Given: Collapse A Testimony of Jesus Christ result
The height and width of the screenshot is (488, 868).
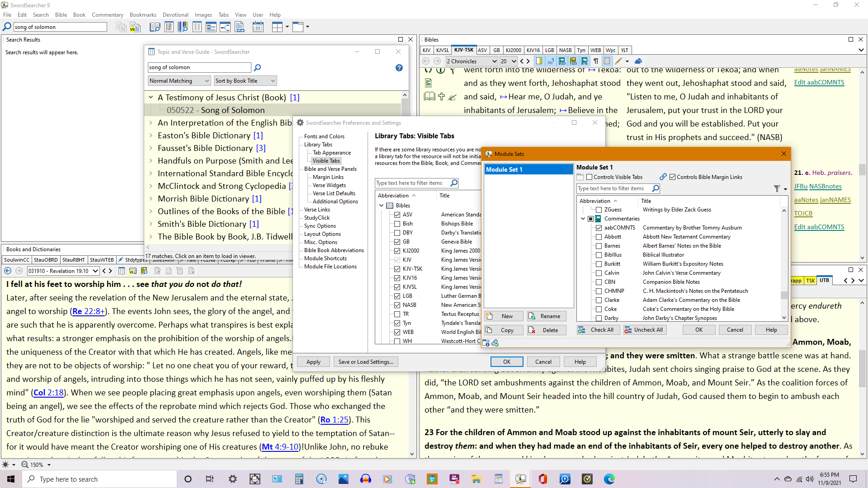Looking at the screenshot, I should click(x=151, y=97).
